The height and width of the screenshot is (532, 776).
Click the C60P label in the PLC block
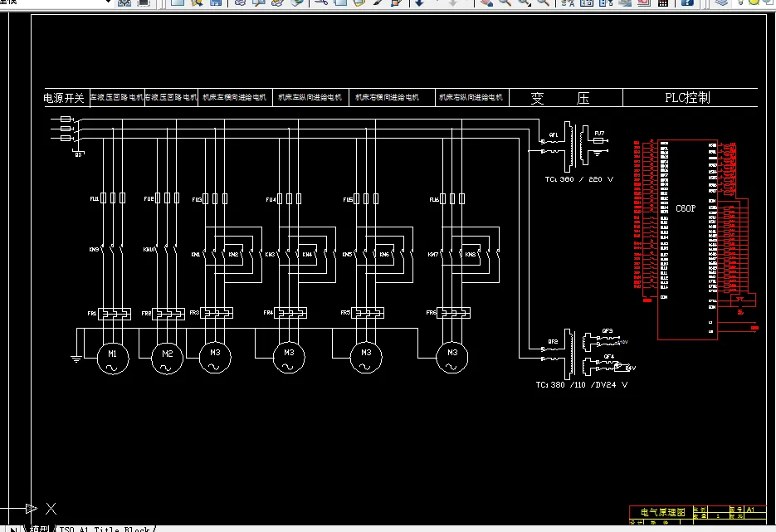tap(686, 208)
